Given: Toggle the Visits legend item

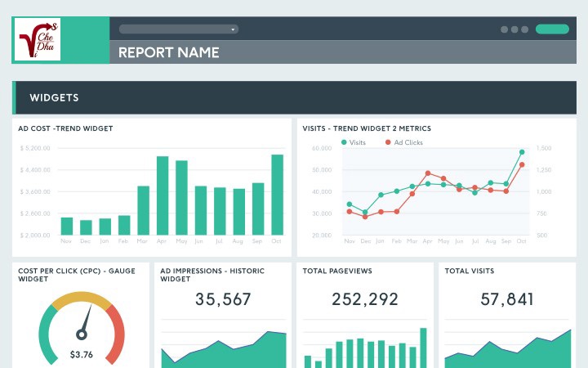Looking at the screenshot, I should 354,142.
